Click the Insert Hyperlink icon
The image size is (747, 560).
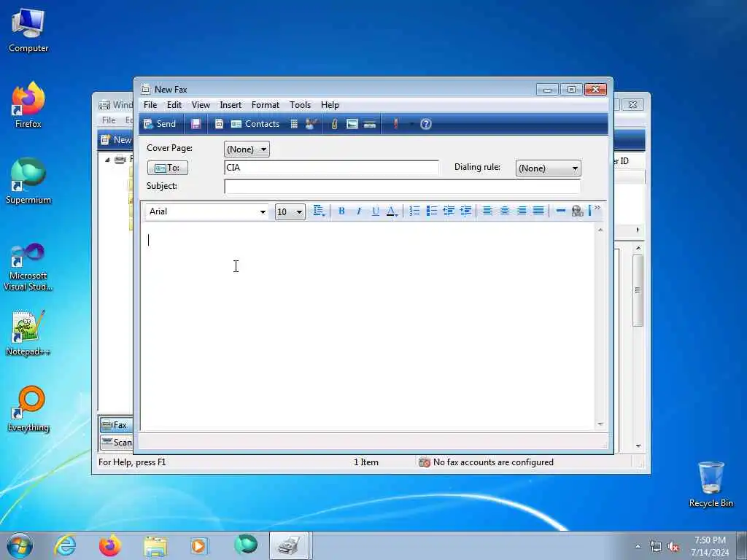point(578,211)
